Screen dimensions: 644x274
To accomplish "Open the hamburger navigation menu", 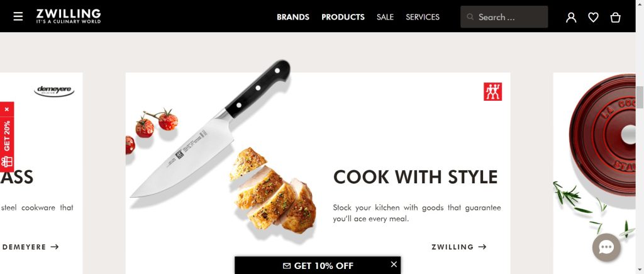I will click(18, 16).
